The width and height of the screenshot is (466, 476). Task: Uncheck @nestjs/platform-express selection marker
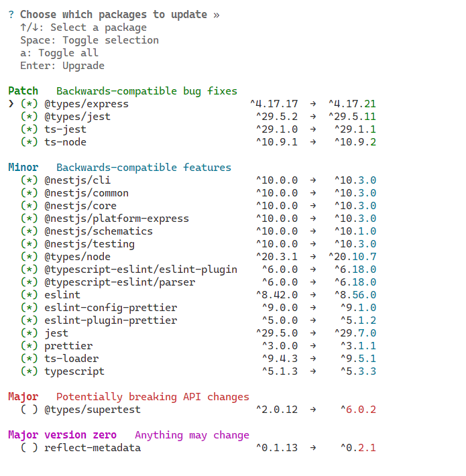tap(29, 219)
